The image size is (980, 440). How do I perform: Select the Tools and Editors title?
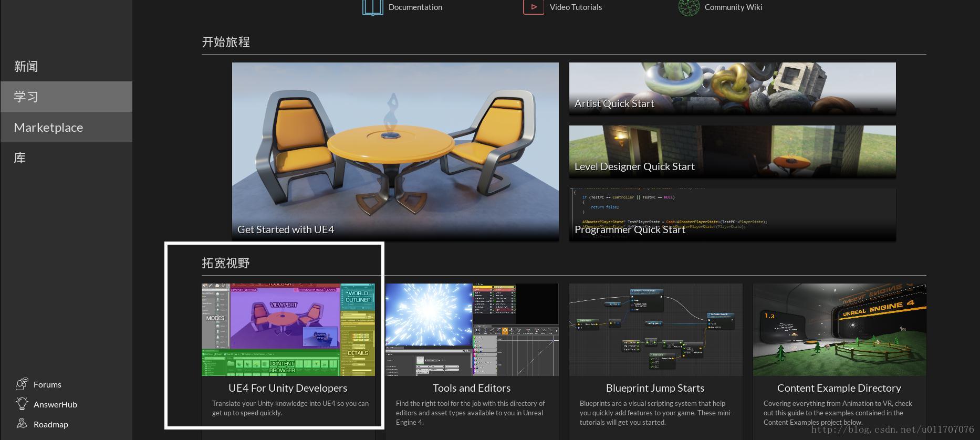point(472,388)
